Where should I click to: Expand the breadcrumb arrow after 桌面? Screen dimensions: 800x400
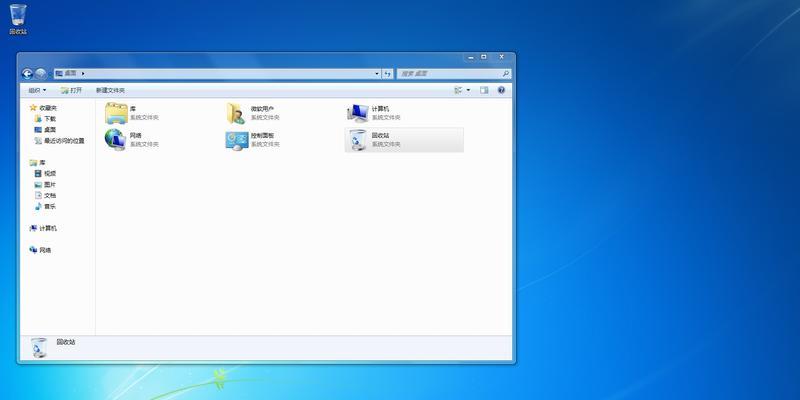(x=83, y=73)
